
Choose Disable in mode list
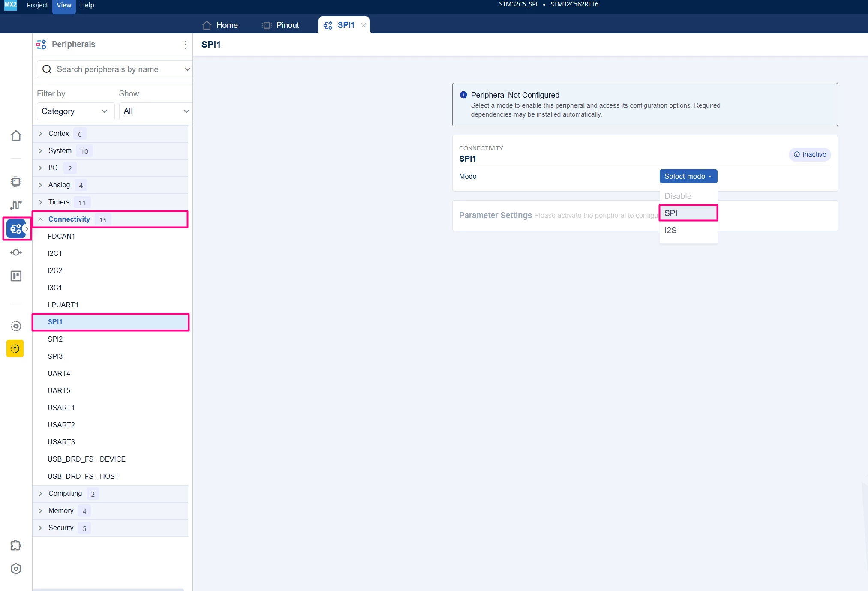pyautogui.click(x=688, y=196)
